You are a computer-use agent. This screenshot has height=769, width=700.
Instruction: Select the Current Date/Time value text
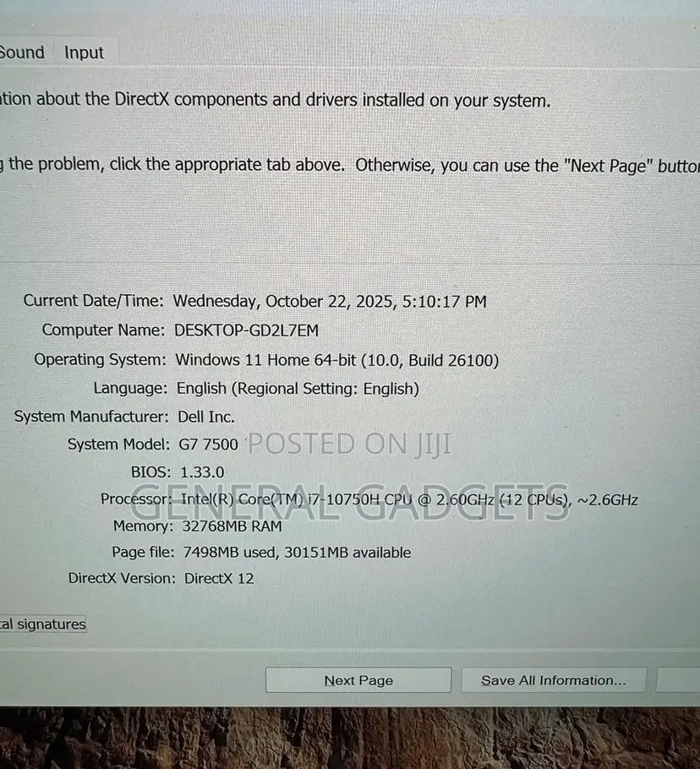[330, 301]
